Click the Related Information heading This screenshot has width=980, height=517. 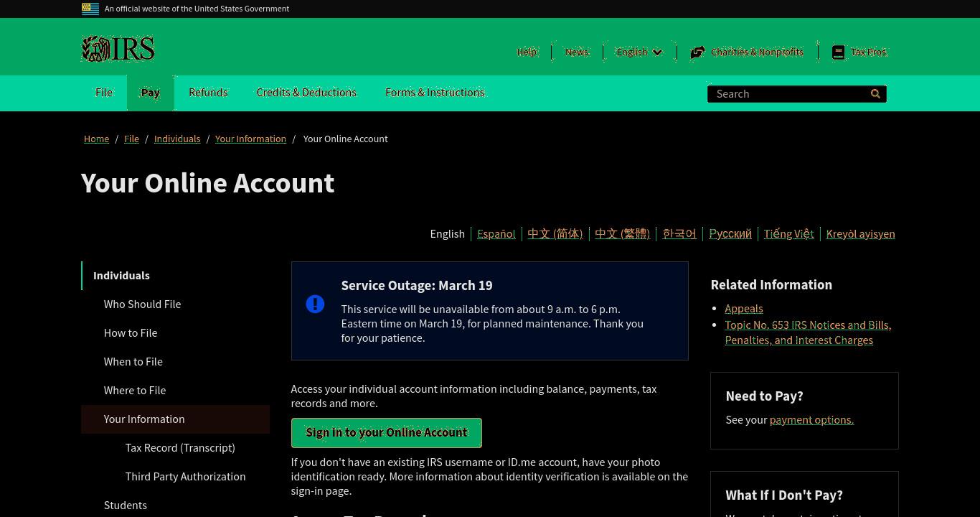tap(771, 285)
